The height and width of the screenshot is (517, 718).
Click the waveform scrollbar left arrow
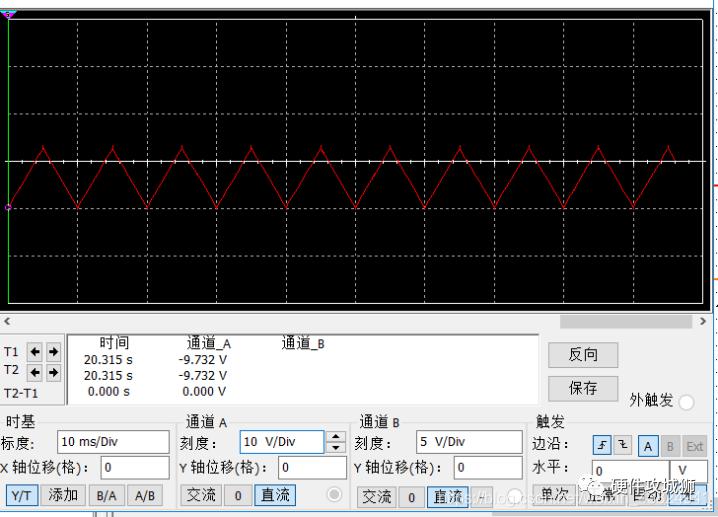[x=7, y=321]
